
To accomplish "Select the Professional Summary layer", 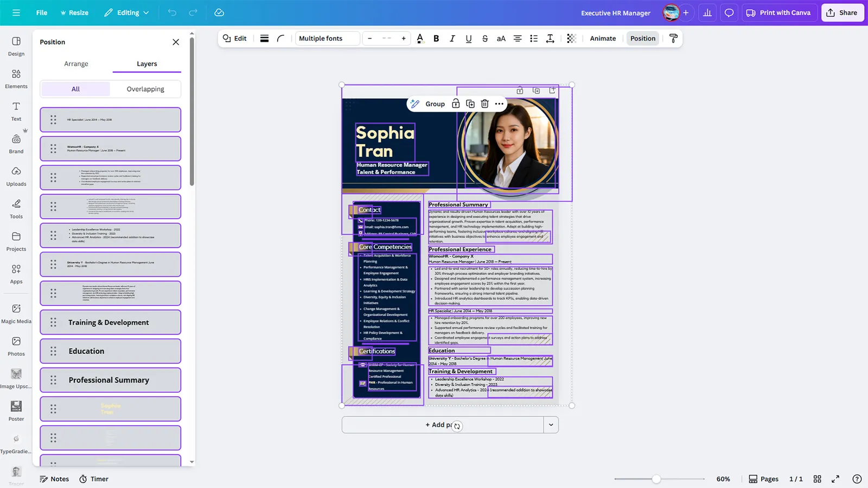I will [110, 380].
